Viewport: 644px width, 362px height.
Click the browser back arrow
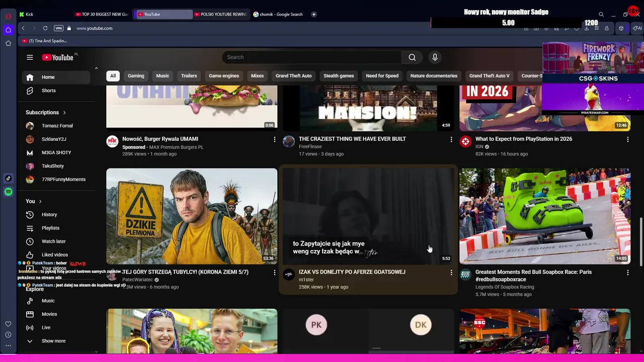(x=23, y=28)
